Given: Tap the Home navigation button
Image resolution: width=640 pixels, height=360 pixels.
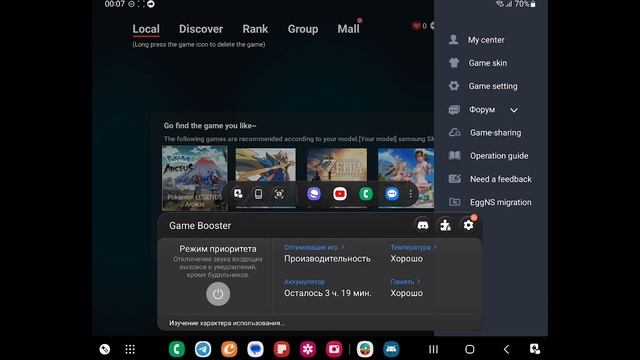Looking at the screenshot, I should (x=470, y=349).
